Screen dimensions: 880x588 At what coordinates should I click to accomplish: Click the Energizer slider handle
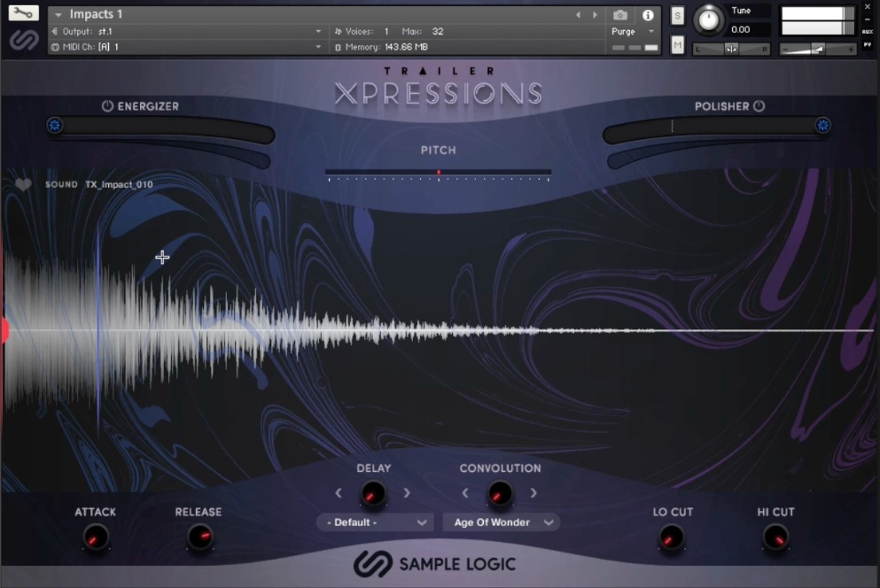pos(54,125)
